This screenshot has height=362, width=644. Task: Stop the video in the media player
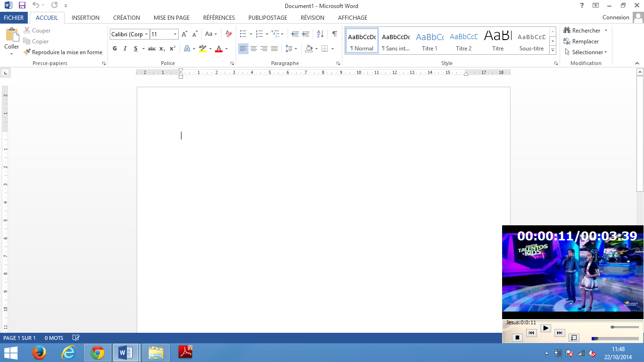pyautogui.click(x=517, y=337)
